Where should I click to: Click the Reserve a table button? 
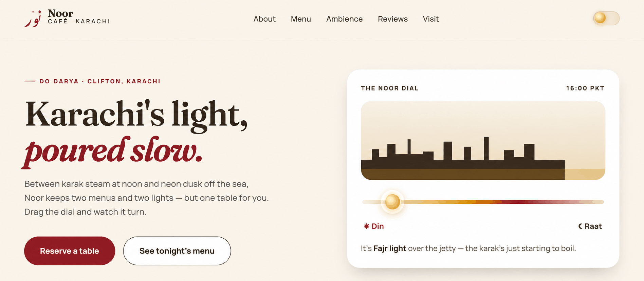(70, 251)
